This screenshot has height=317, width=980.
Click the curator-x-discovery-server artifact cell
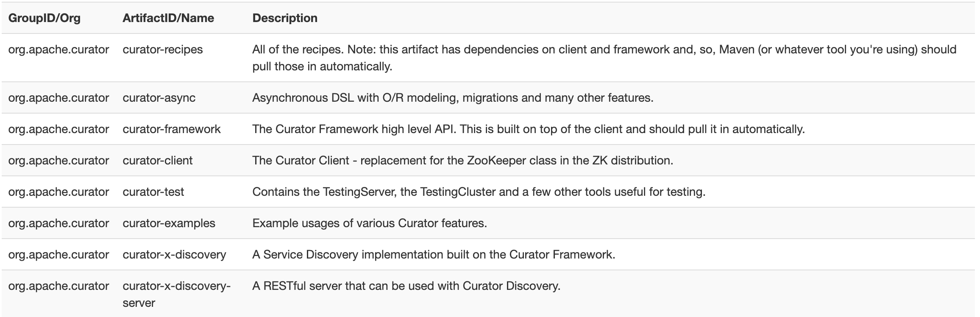pyautogui.click(x=177, y=294)
